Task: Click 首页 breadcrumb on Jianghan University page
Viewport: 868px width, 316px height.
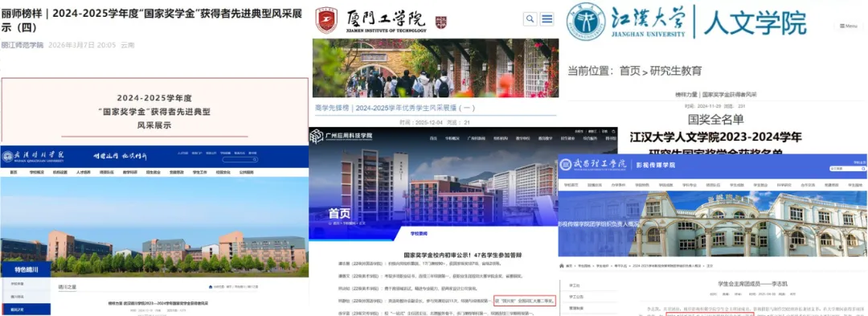Action: [x=629, y=71]
